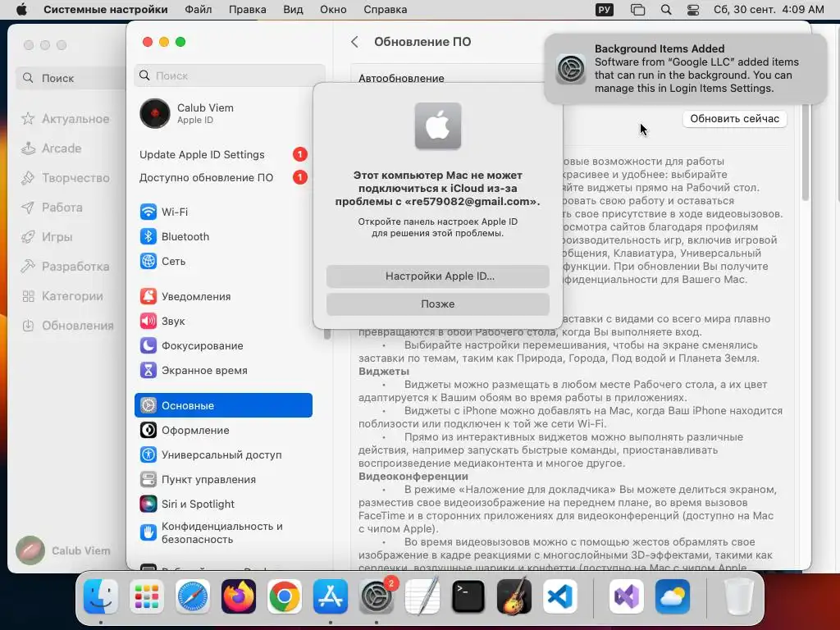This screenshot has height=630, width=840.
Task: Open the Справка menu
Action: (x=386, y=10)
